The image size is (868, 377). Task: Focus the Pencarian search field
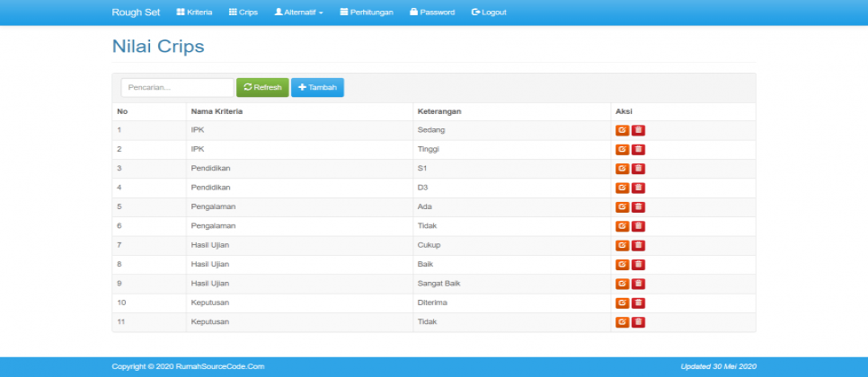click(177, 87)
